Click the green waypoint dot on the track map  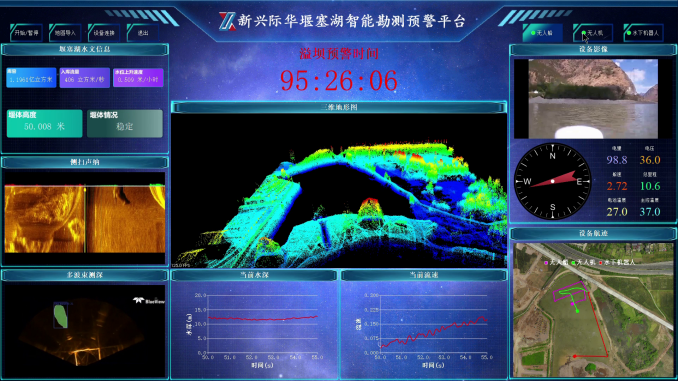click(x=578, y=311)
